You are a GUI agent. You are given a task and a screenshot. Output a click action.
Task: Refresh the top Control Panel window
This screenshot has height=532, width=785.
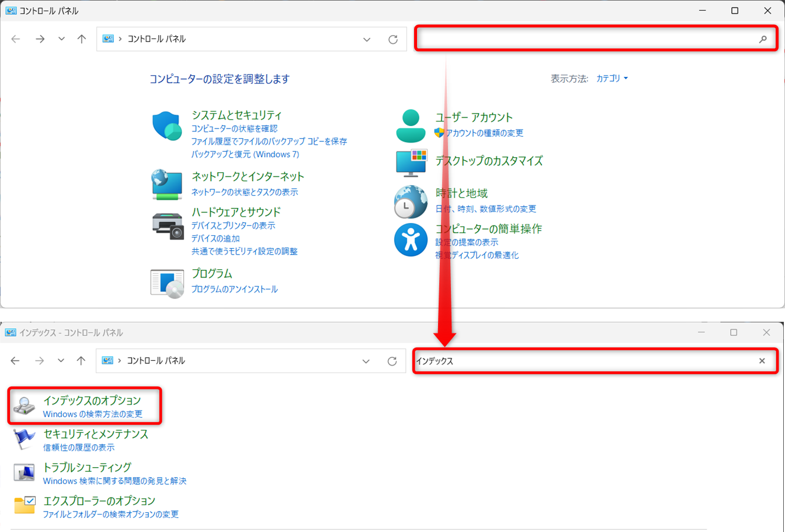[393, 39]
